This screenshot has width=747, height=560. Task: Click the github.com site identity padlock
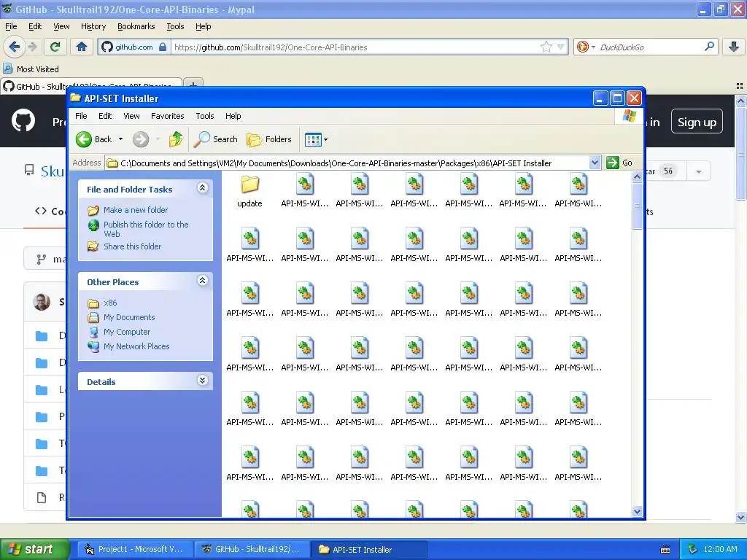click(163, 47)
